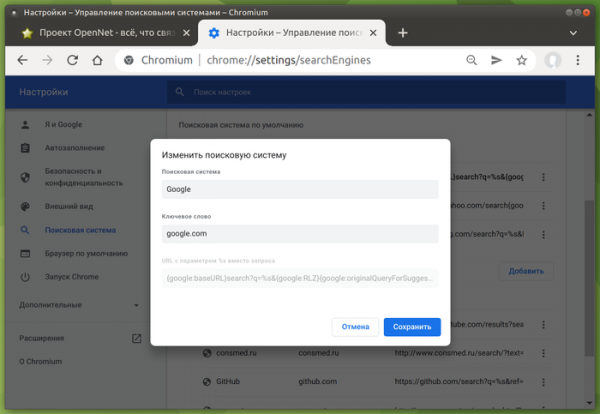Open Chromium's three-dot main menu
Viewport: 600px width, 414px height.
[580, 60]
